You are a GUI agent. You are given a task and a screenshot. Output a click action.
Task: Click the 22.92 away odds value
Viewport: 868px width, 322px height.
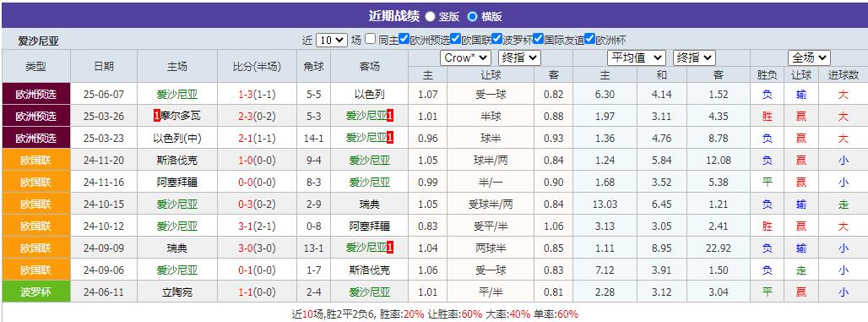(x=718, y=248)
